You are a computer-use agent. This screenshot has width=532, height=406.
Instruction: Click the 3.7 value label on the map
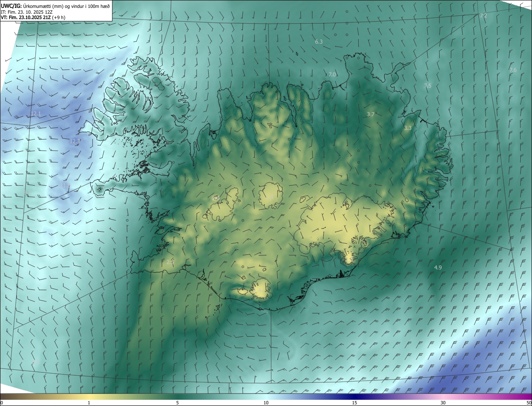[371, 114]
